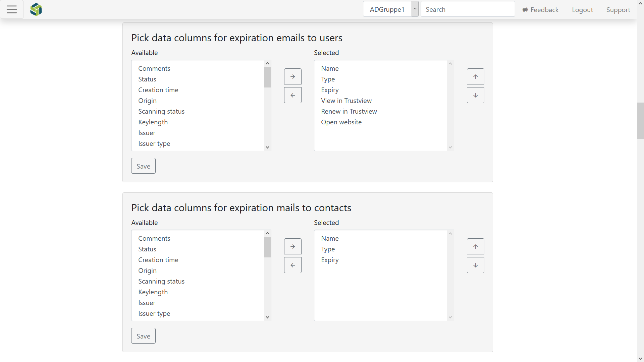
Task: Select Scanning status in contacts Available list
Action: [198, 281]
